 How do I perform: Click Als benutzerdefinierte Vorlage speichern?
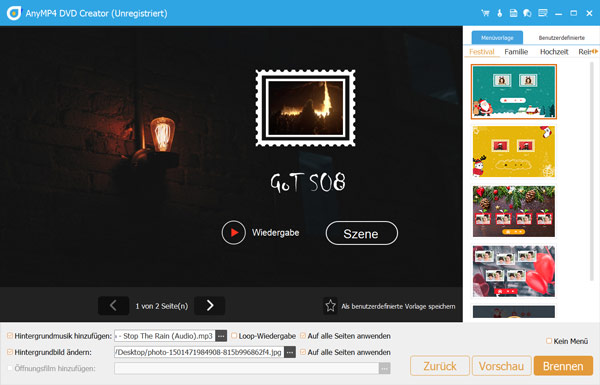(x=398, y=306)
